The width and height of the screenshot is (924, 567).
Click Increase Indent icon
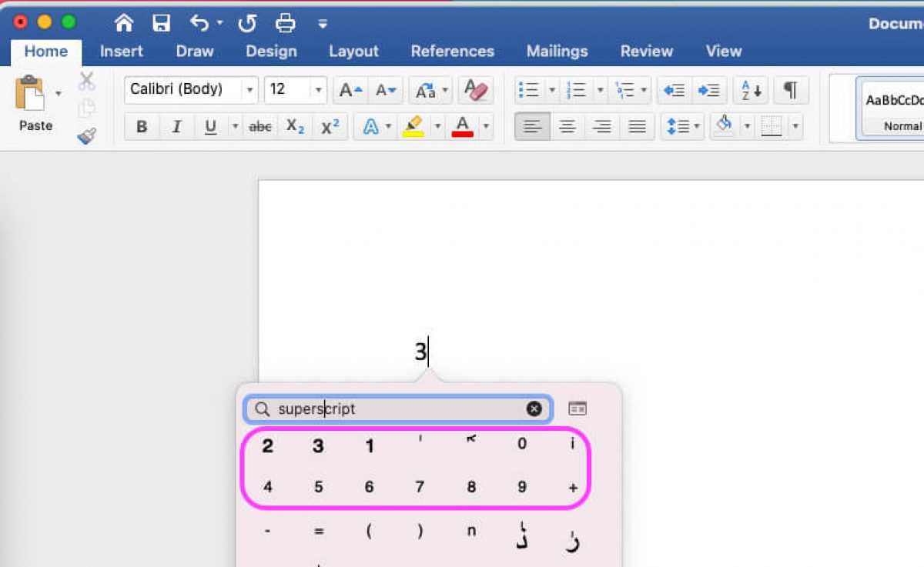[709, 90]
